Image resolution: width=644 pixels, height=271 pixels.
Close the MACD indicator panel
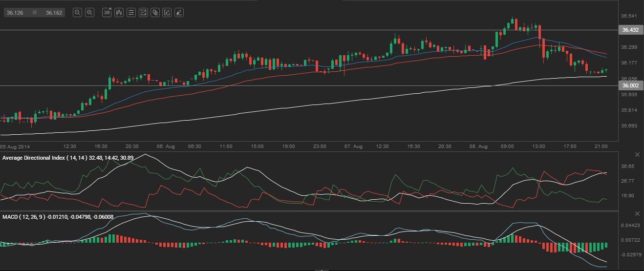637,214
